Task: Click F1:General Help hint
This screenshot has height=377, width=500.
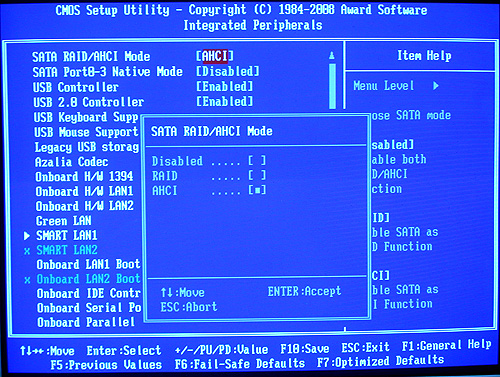Action: tap(447, 345)
